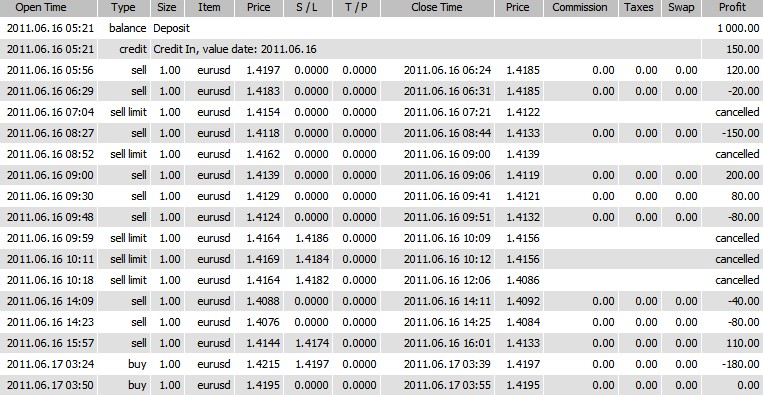This screenshot has height=395, width=763.
Task: Select the open price 1.4169 cell
Action: click(263, 259)
